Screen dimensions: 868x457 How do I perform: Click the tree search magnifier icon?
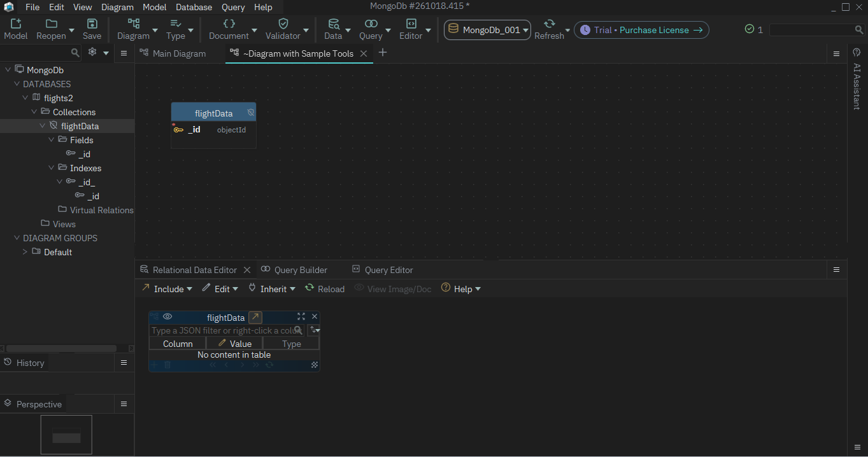pos(75,53)
